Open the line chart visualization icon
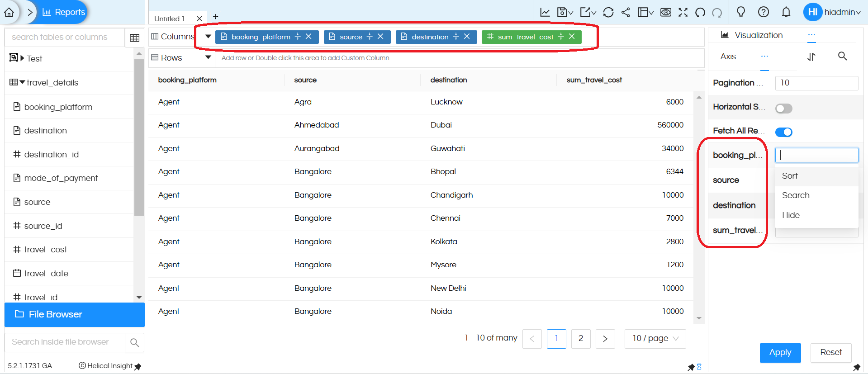Image resolution: width=868 pixels, height=374 pixels. (545, 12)
